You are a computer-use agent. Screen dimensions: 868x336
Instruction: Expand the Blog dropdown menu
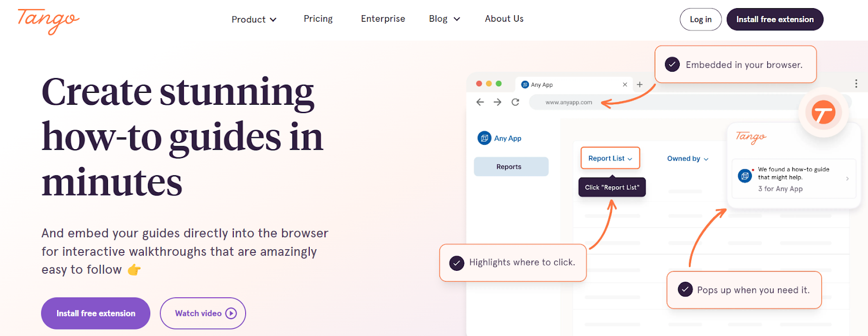[444, 18]
